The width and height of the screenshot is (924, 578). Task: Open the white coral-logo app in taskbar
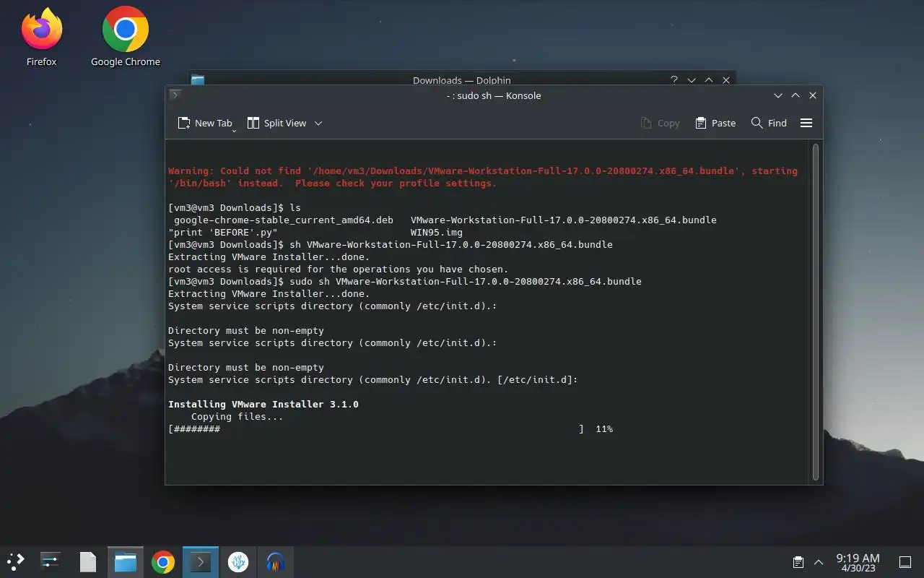click(238, 561)
